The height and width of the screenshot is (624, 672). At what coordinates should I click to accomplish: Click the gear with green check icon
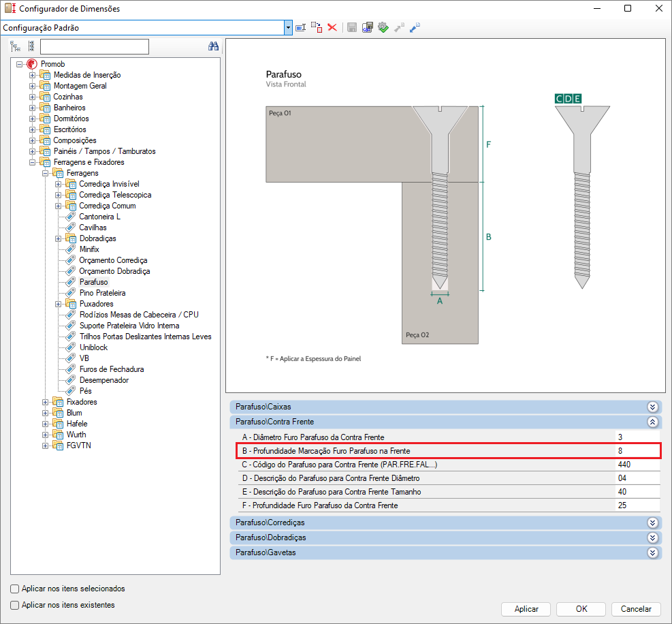click(383, 27)
